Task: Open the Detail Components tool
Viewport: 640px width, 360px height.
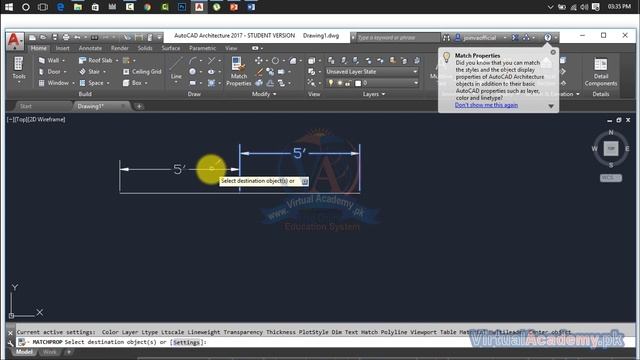Action: pos(601,72)
